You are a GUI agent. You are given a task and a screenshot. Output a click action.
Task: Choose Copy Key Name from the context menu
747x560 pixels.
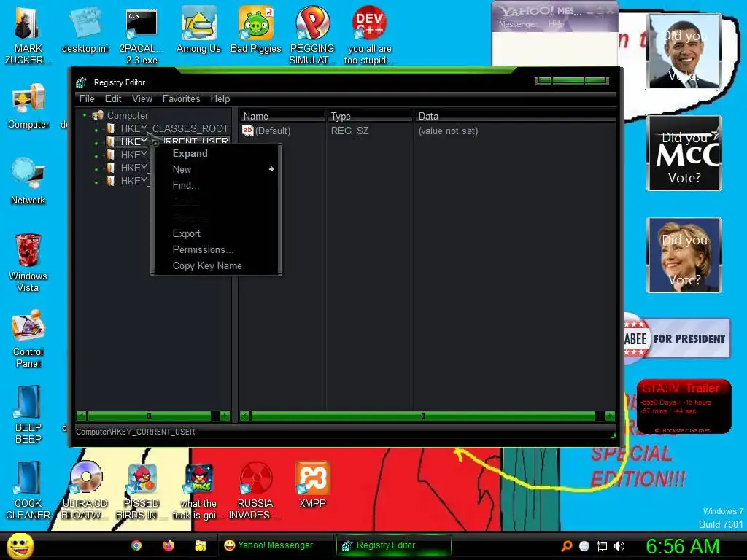pyautogui.click(x=207, y=265)
